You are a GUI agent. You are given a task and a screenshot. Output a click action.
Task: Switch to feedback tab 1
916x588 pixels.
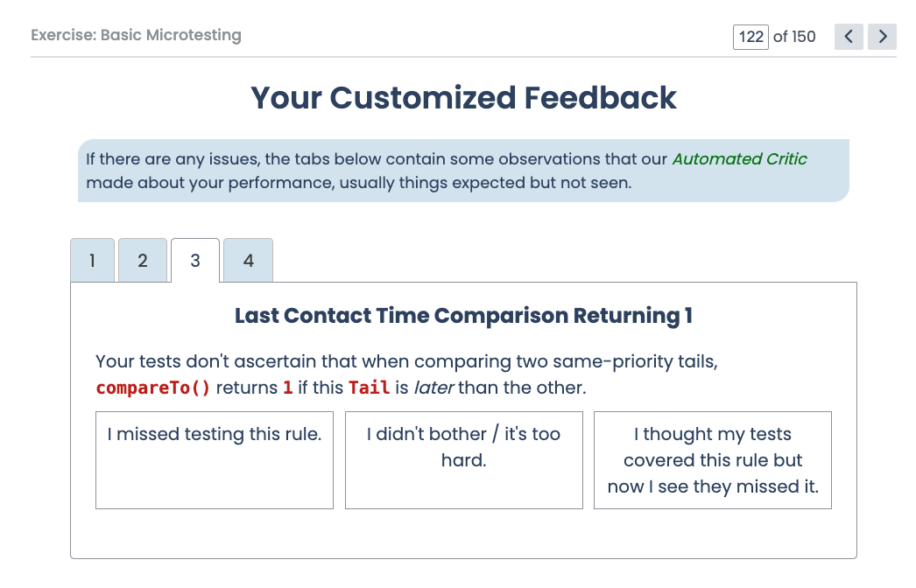92,261
